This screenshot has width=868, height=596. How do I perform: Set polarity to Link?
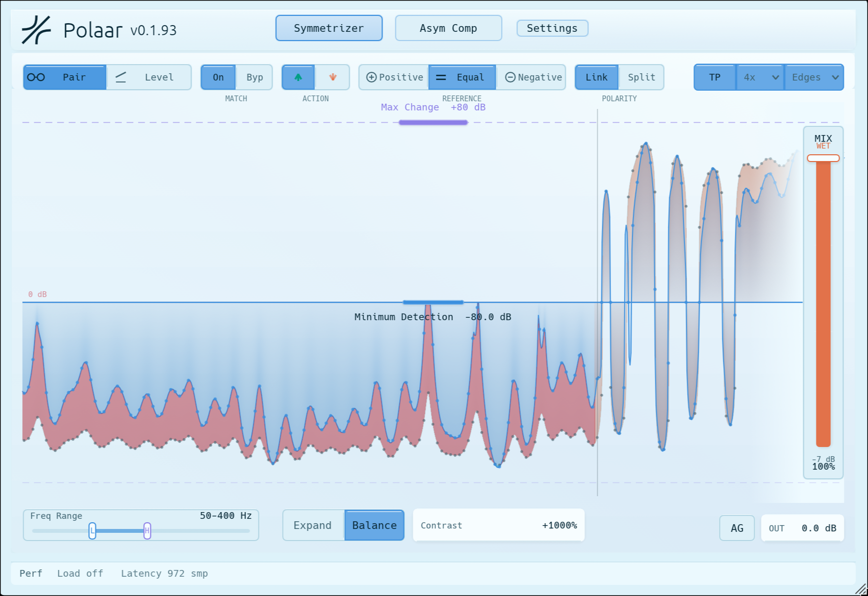pos(597,77)
